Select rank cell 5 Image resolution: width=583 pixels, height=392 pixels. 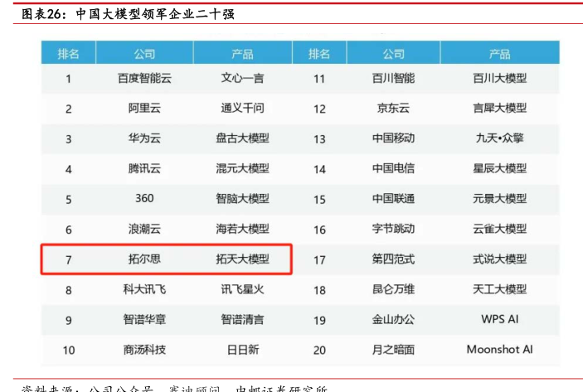coord(68,200)
